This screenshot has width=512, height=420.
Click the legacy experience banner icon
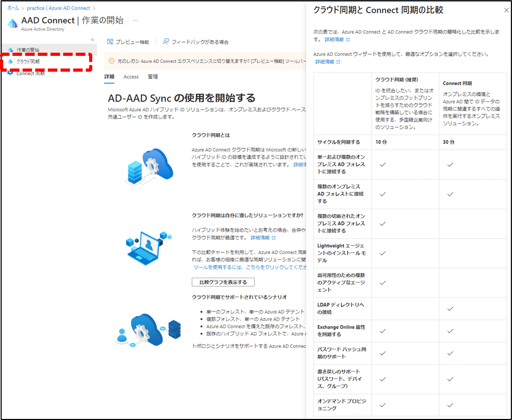point(111,61)
